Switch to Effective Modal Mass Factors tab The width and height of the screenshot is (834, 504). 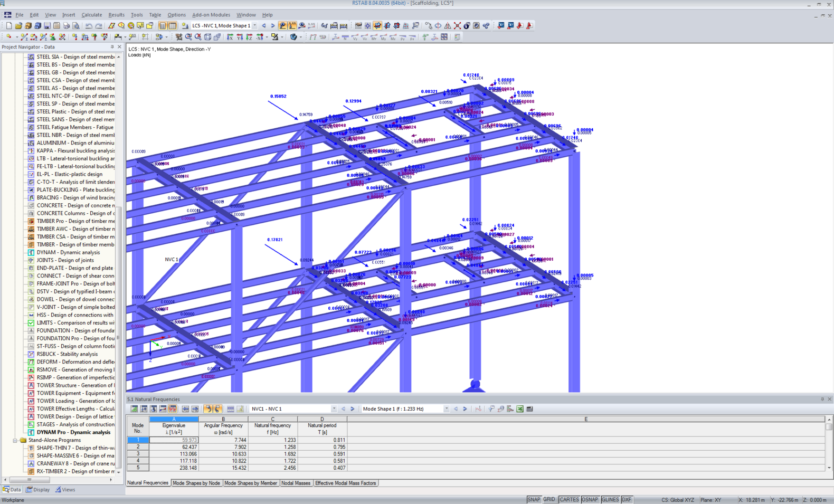pyautogui.click(x=345, y=483)
